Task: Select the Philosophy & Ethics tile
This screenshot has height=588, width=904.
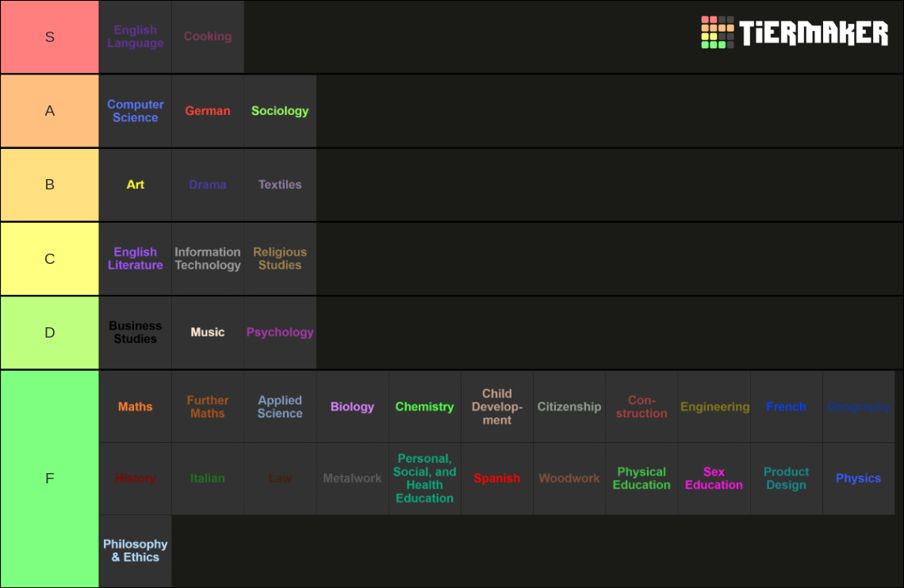Action: click(x=135, y=551)
